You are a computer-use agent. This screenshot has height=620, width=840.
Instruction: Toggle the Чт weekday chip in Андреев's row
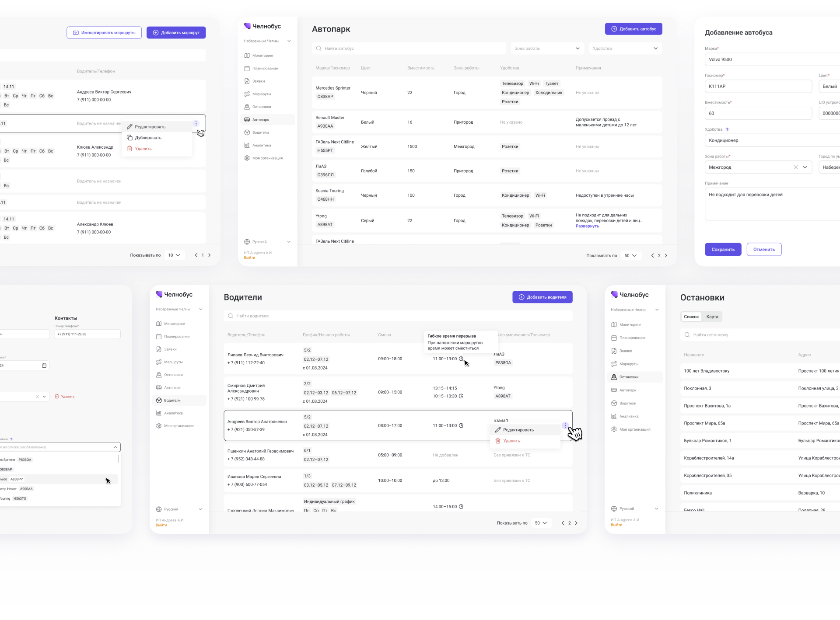(x=24, y=96)
